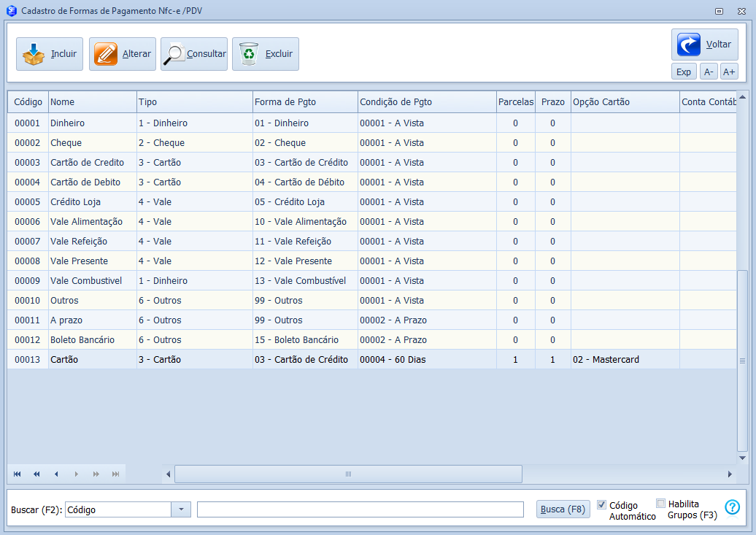Image resolution: width=756 pixels, height=535 pixels.
Task: Click the blue help question mark icon
Action: click(x=732, y=507)
